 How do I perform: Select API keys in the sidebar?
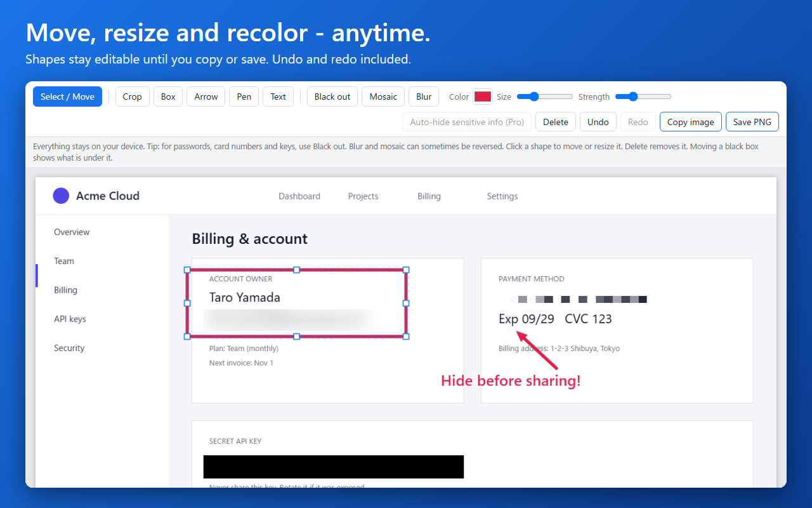tap(70, 319)
